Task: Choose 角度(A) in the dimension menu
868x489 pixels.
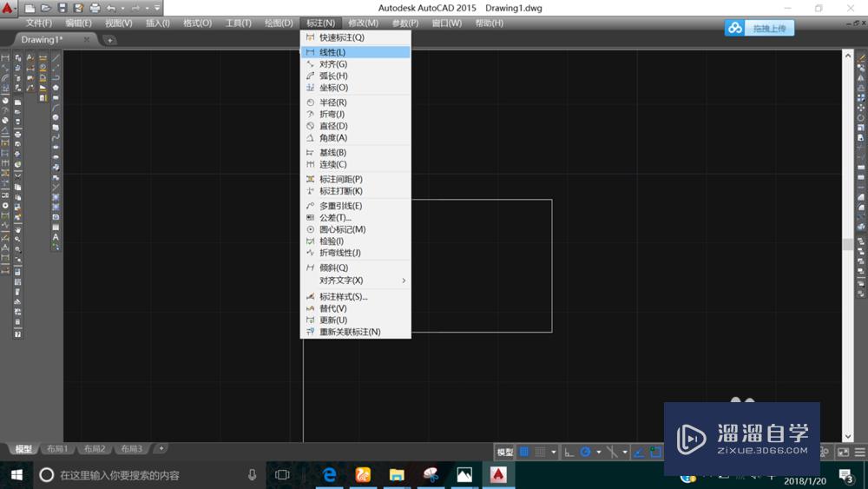Action: pos(355,137)
